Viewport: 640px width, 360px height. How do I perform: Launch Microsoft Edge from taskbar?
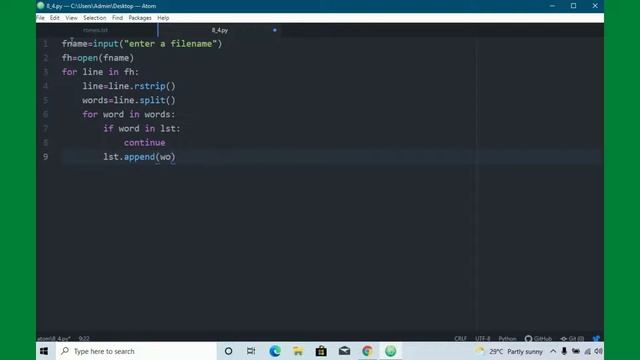(x=275, y=351)
